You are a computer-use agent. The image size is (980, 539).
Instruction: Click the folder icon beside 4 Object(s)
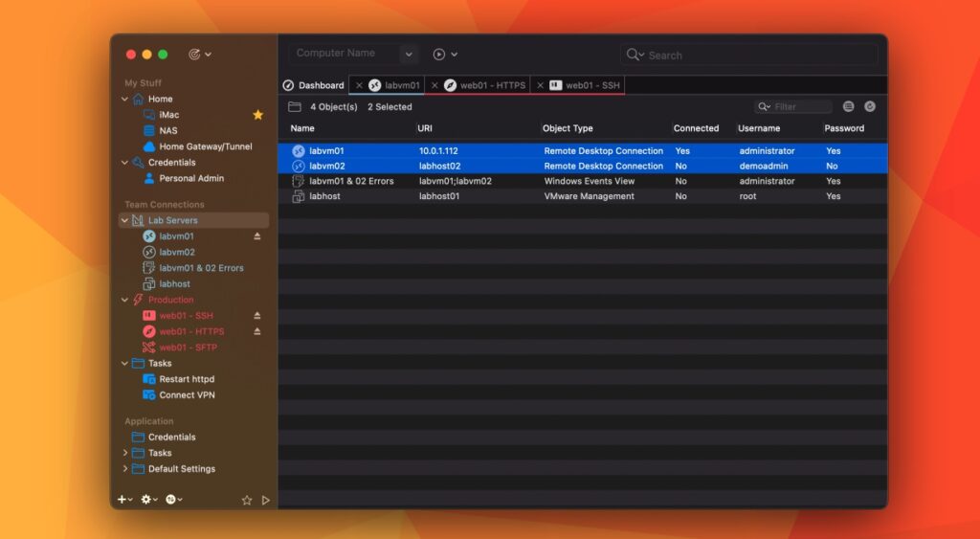295,107
